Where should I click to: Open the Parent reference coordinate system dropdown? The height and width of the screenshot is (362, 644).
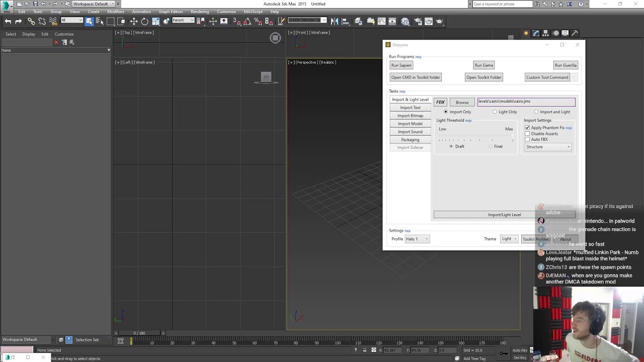tap(183, 21)
